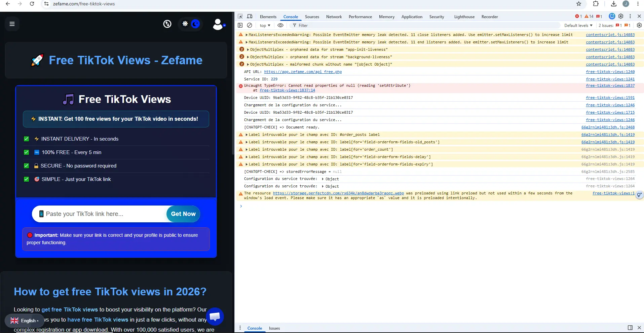Expand the 'malformed chunk' ObjectMultiplex message
Screen dimensions: 644x333
(248, 65)
